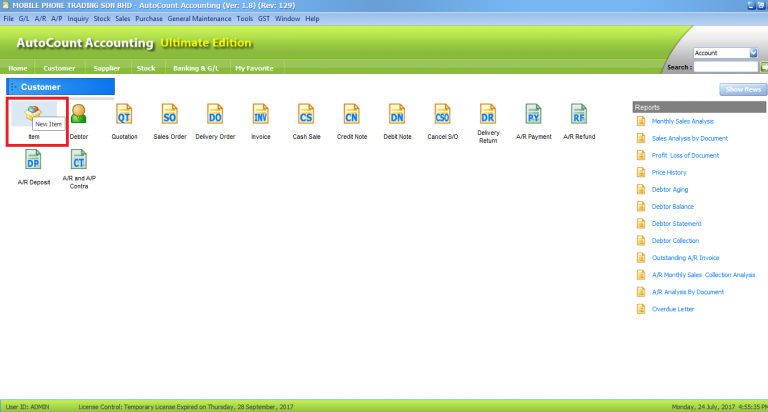Open the New Item icon
This screenshot has width=768, height=412.
[x=33, y=114]
